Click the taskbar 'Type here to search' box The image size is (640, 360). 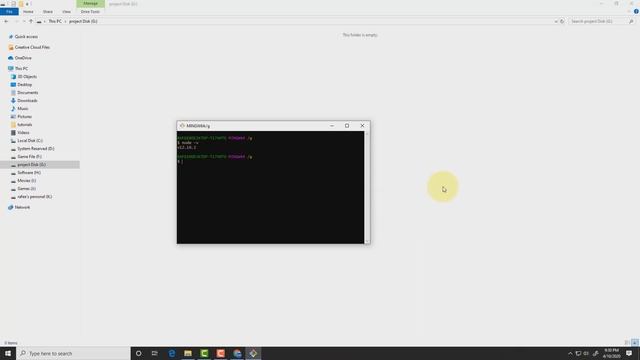pyautogui.click(x=73, y=353)
